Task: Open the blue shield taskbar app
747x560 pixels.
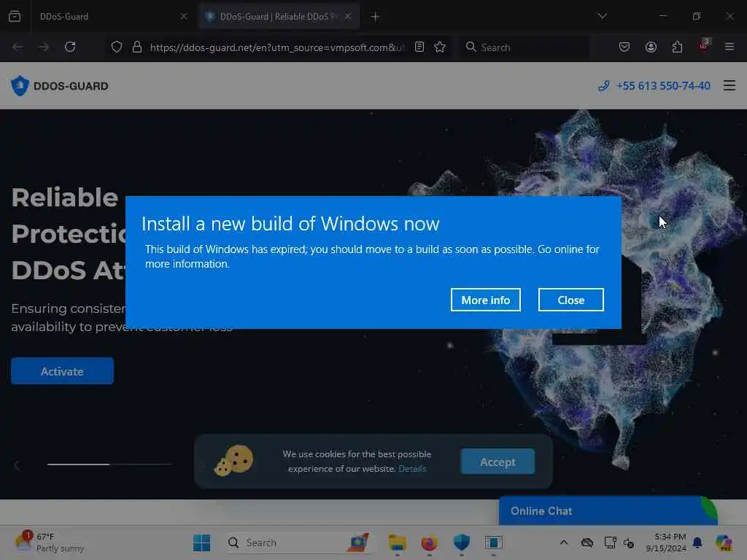Action: (x=461, y=542)
